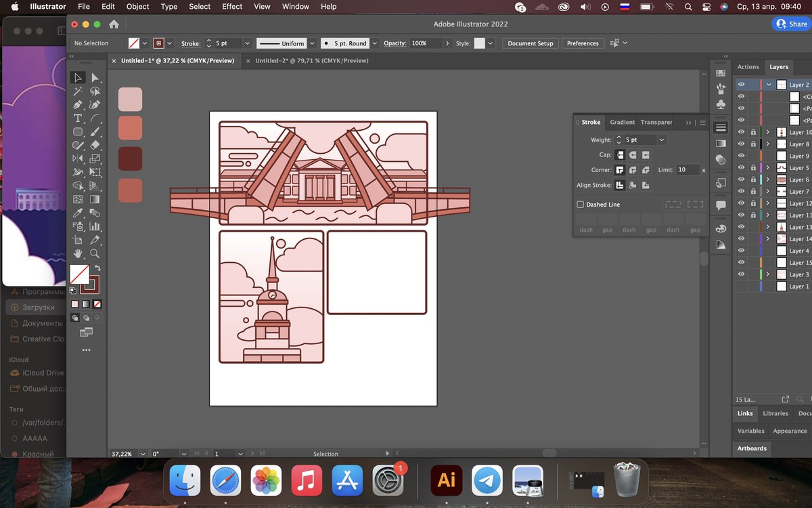
Task: Select the Direct Selection tool
Action: point(95,78)
